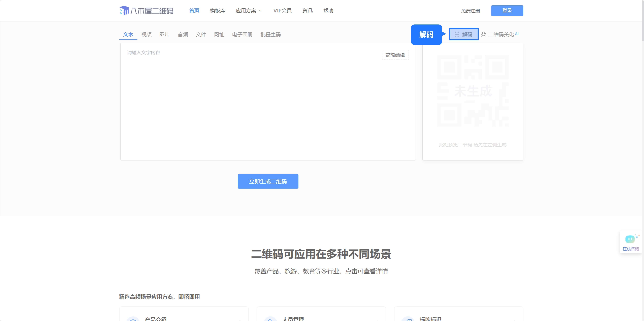Image resolution: width=644 pixels, height=321 pixels.
Task: Switch to the 视频 tab
Action: coord(146,35)
